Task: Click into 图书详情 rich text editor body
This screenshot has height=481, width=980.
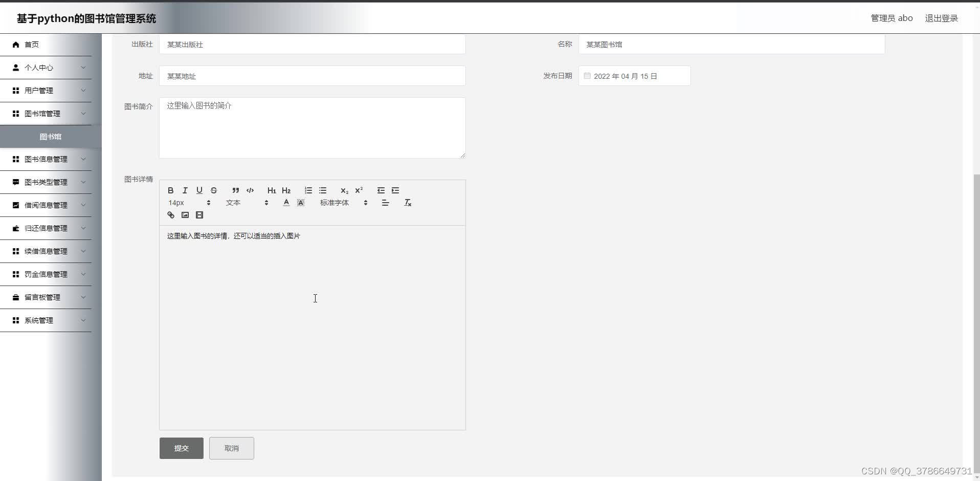Action: (313, 327)
